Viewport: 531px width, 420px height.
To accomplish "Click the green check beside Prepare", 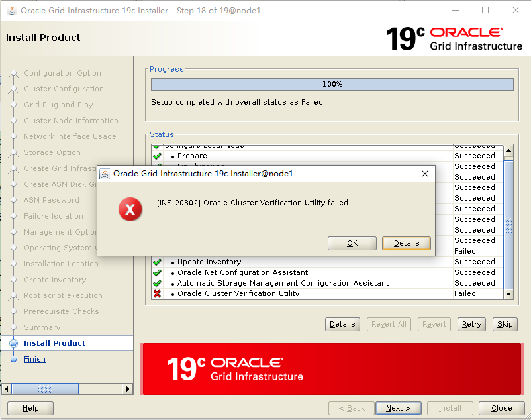I will (x=157, y=156).
